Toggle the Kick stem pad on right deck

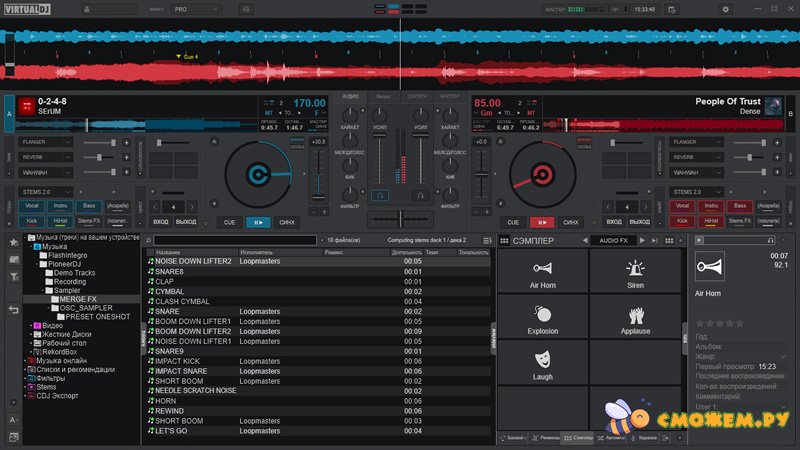click(x=682, y=220)
